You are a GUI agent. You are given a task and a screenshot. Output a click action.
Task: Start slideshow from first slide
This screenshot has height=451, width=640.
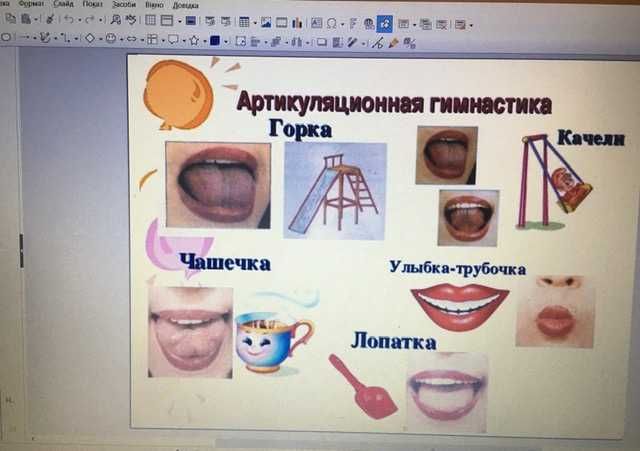coord(210,21)
